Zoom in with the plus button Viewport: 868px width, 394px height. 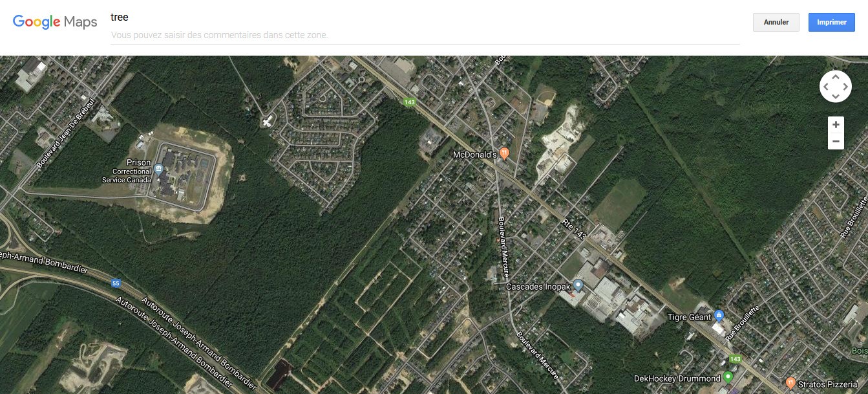pos(836,124)
